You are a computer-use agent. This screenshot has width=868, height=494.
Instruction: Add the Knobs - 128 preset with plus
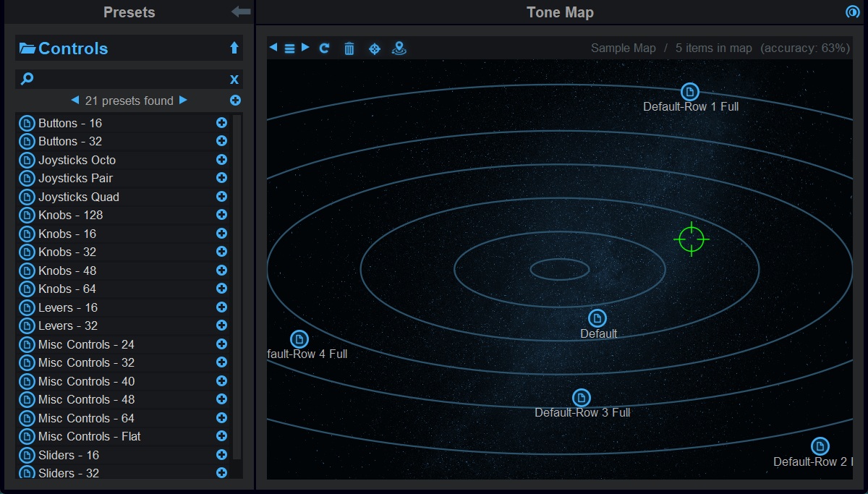coord(221,215)
